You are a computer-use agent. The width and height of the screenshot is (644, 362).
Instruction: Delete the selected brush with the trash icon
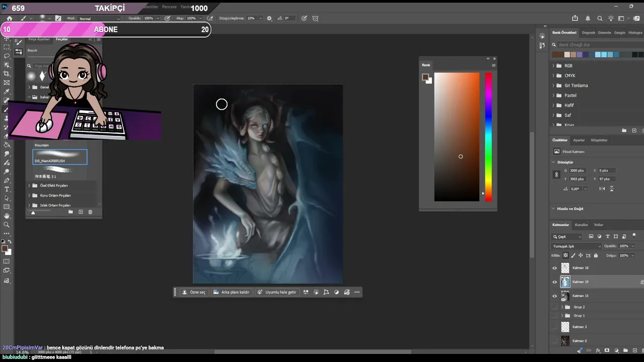click(x=90, y=212)
